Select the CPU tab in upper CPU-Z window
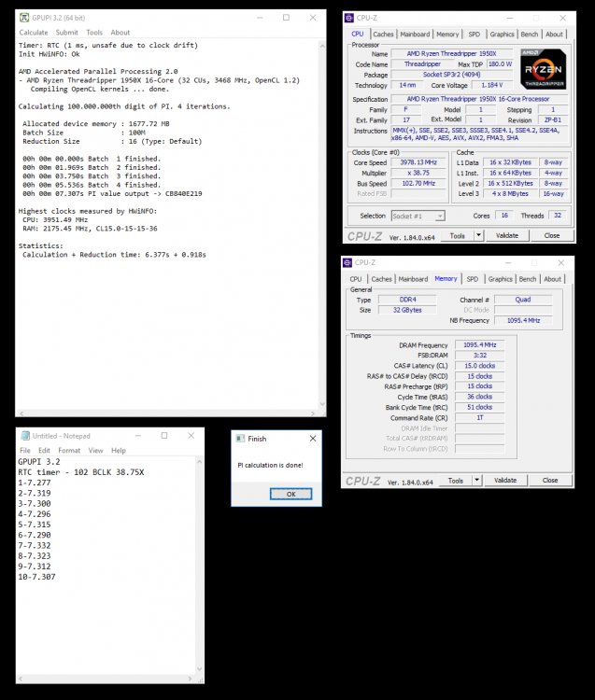 click(x=358, y=34)
